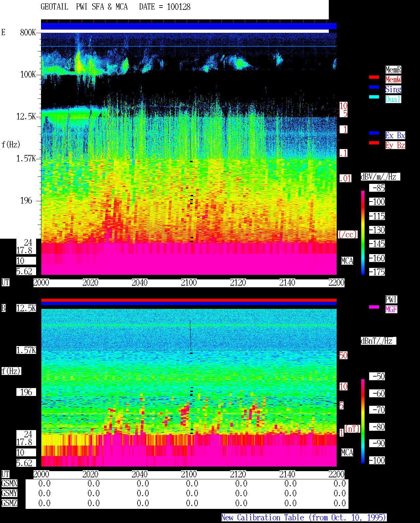Click the [nT] magnetic field scale label

[352, 429]
